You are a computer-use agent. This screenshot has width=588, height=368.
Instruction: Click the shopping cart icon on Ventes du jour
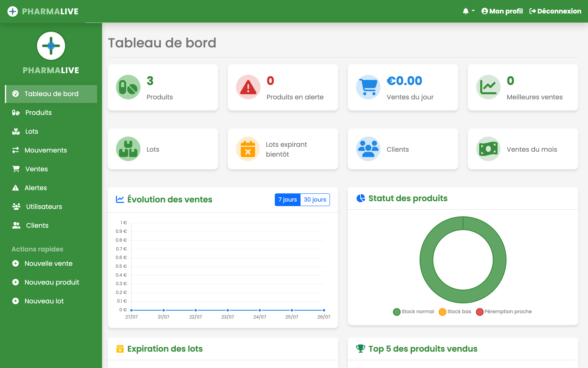[x=368, y=87]
